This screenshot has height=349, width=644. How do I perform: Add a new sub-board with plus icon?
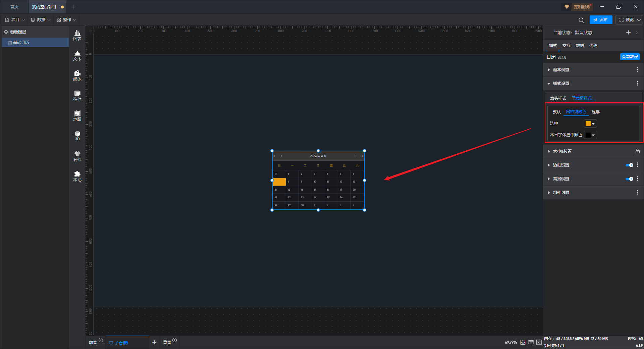click(154, 342)
